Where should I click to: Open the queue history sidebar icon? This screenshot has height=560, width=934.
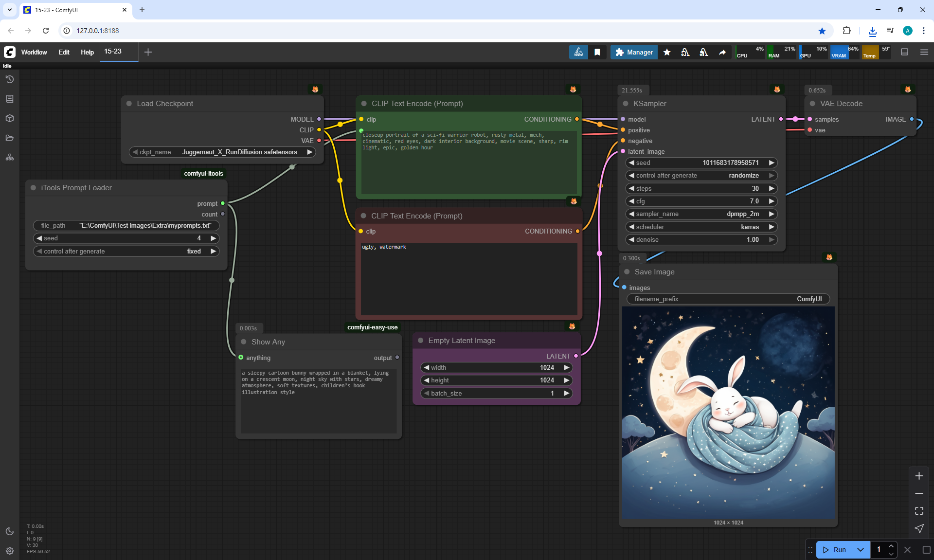pyautogui.click(x=10, y=79)
